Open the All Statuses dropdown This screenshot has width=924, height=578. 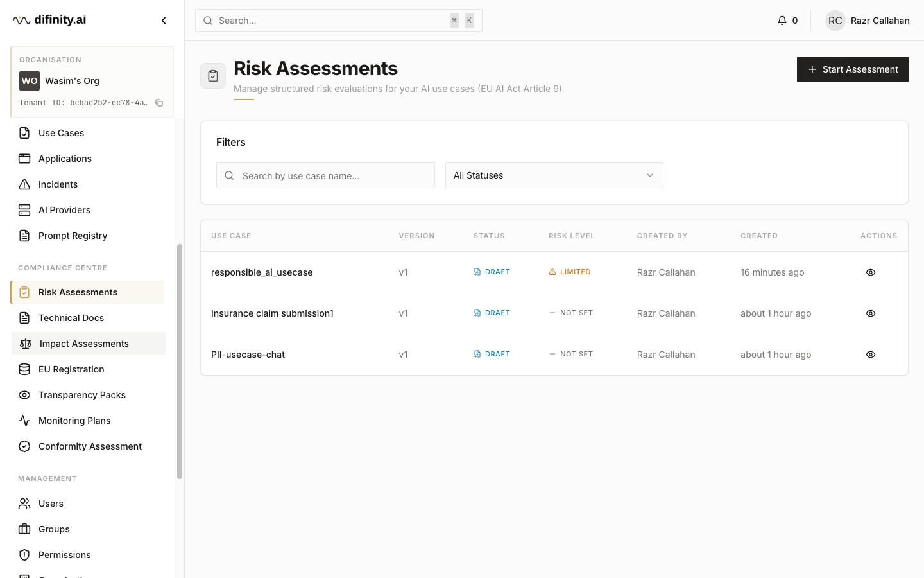click(x=554, y=175)
